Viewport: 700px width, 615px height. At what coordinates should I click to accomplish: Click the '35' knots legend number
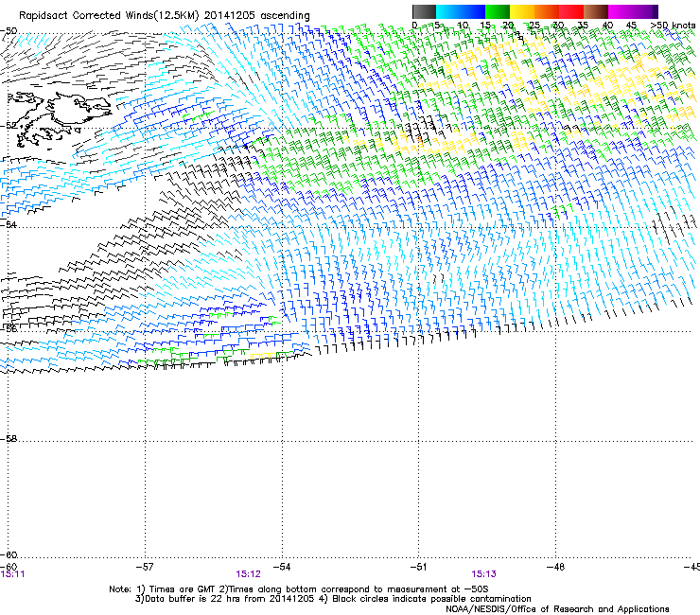coord(583,26)
